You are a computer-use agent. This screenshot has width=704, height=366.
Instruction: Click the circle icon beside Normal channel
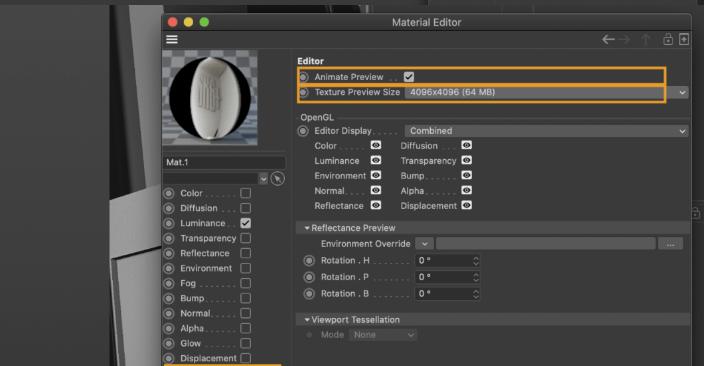[169, 313]
